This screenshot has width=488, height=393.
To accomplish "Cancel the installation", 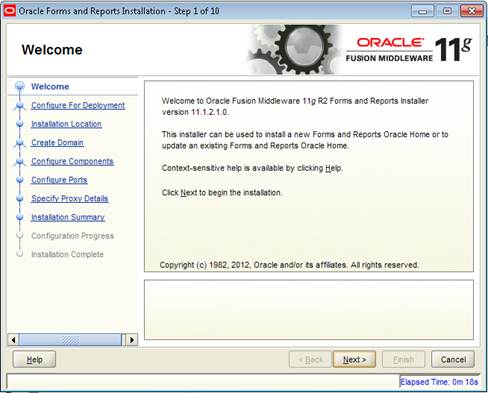I will pyautogui.click(x=453, y=359).
